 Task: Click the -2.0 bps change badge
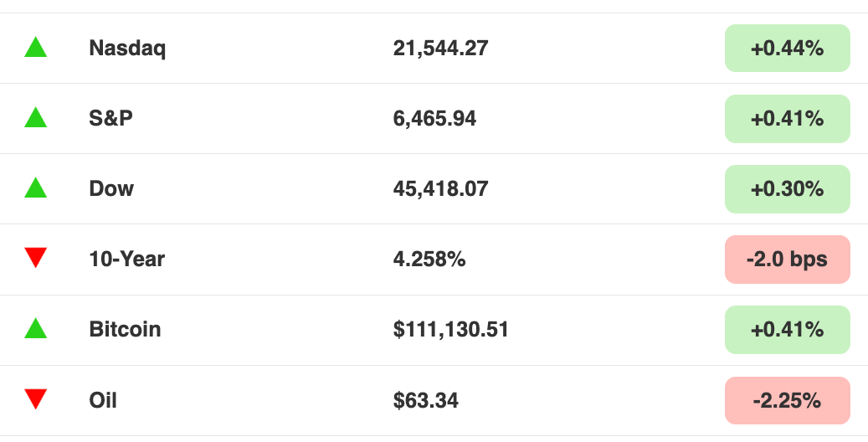tap(787, 260)
